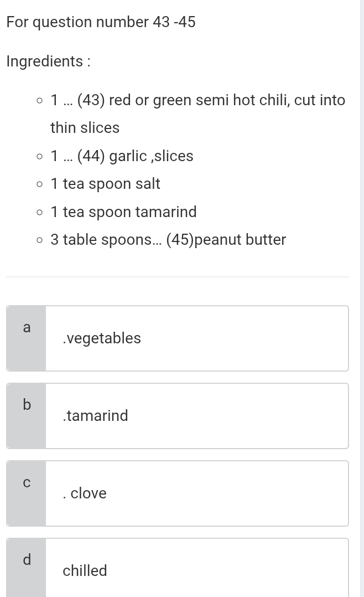Click the '(45)peanut butter' ingredient line
Screen dimensions: 364x597
pos(168,240)
